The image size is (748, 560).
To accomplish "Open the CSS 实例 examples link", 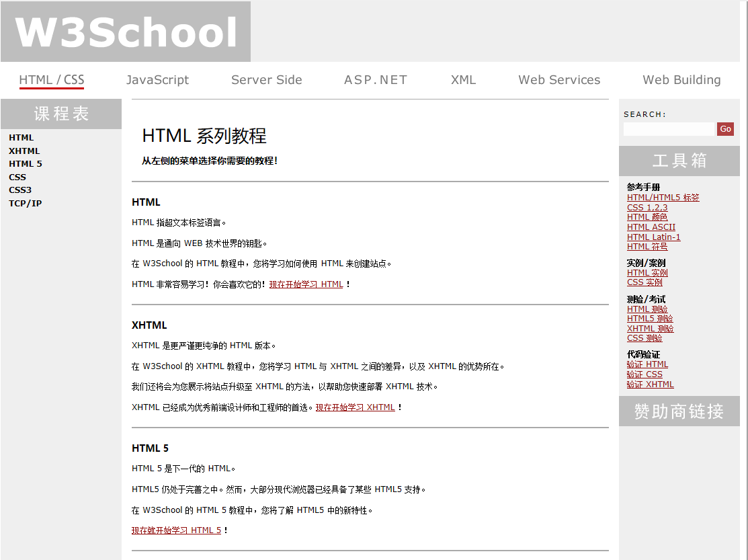I will (645, 282).
